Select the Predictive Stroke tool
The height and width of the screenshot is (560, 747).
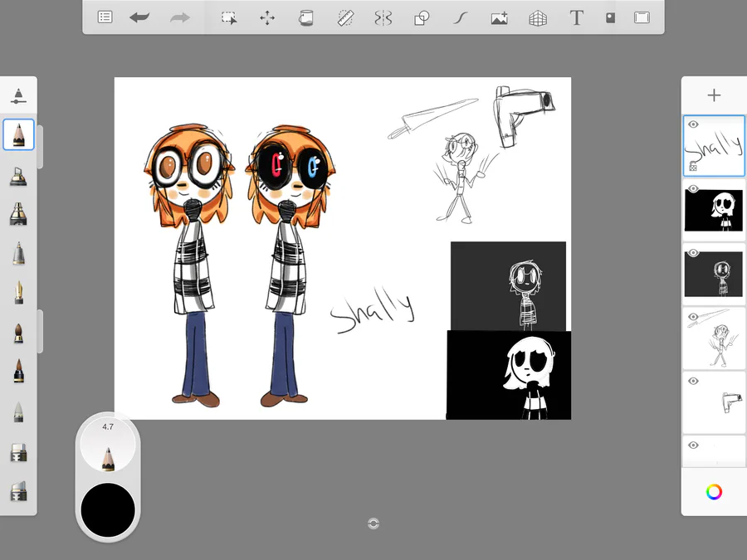click(460, 18)
